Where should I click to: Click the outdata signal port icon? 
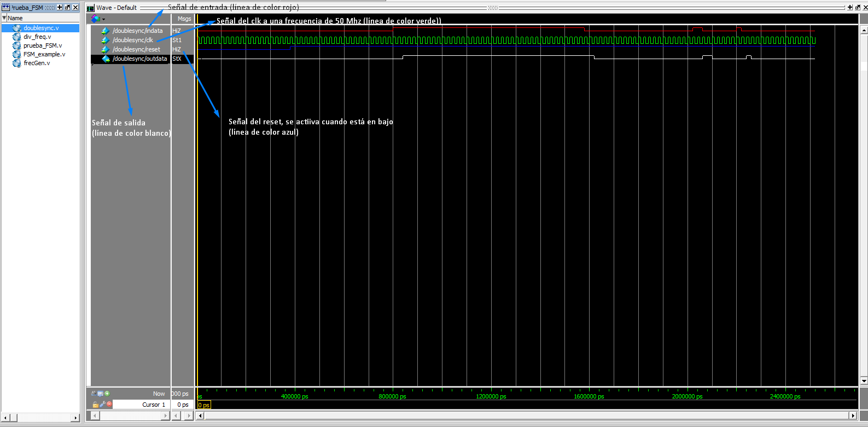(x=106, y=59)
